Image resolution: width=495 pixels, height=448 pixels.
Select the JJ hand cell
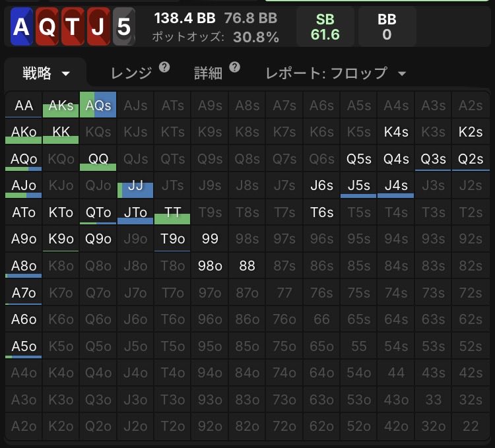pos(135,185)
